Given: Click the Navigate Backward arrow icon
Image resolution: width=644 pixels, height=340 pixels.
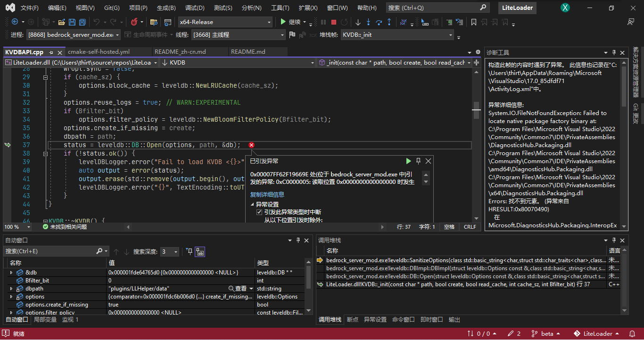Looking at the screenshot, I should (15, 22).
